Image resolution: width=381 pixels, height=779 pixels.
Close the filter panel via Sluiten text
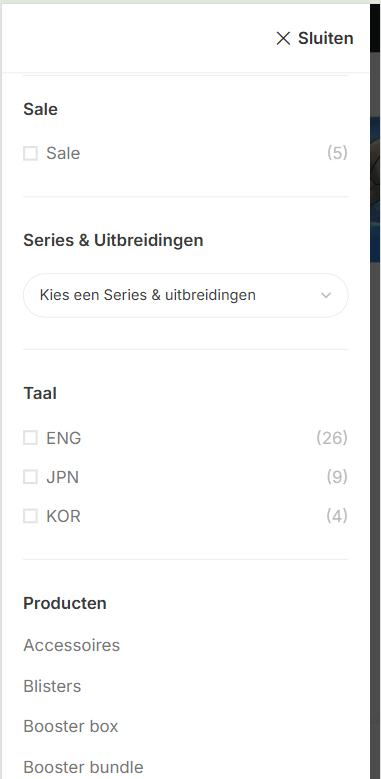pyautogui.click(x=325, y=38)
